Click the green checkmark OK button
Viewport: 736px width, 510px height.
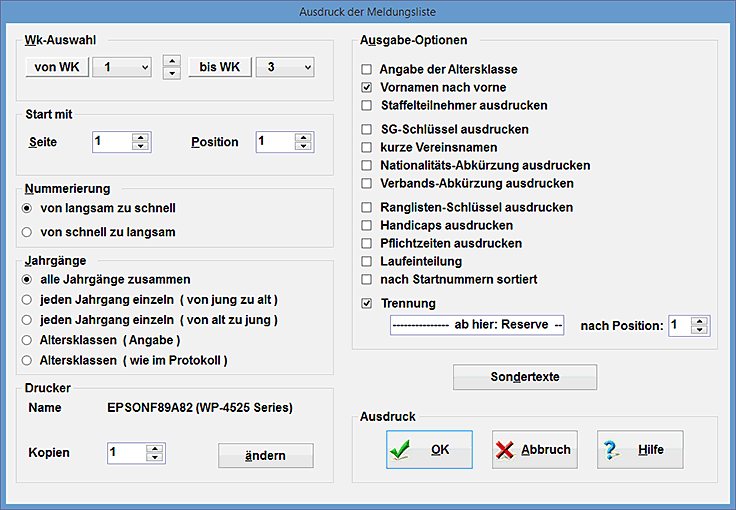(x=429, y=450)
